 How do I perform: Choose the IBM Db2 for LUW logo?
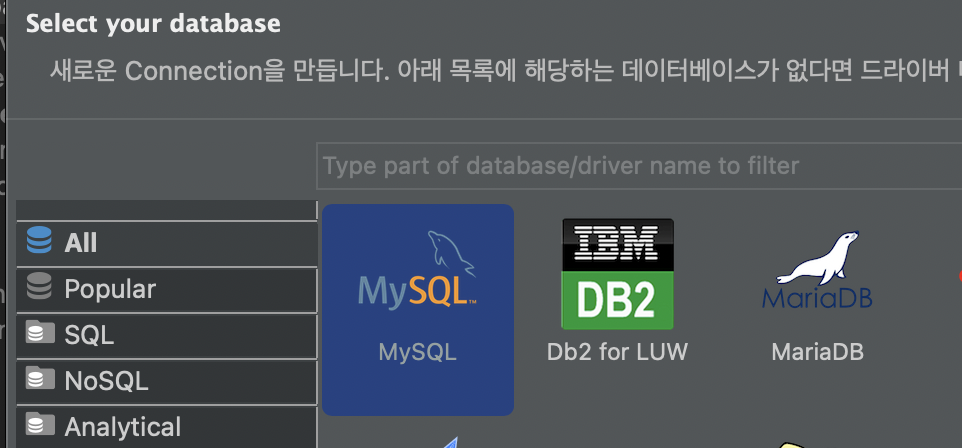click(617, 274)
